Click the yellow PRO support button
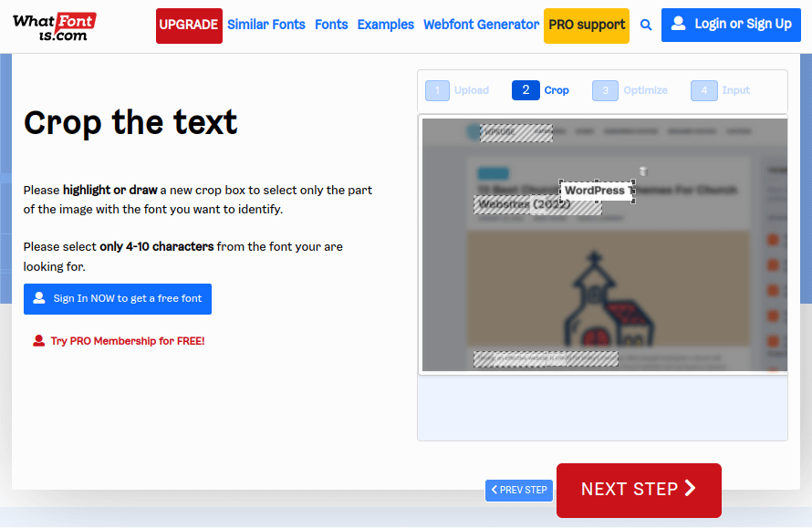Viewport: 812px width, 528px height. coord(587,26)
